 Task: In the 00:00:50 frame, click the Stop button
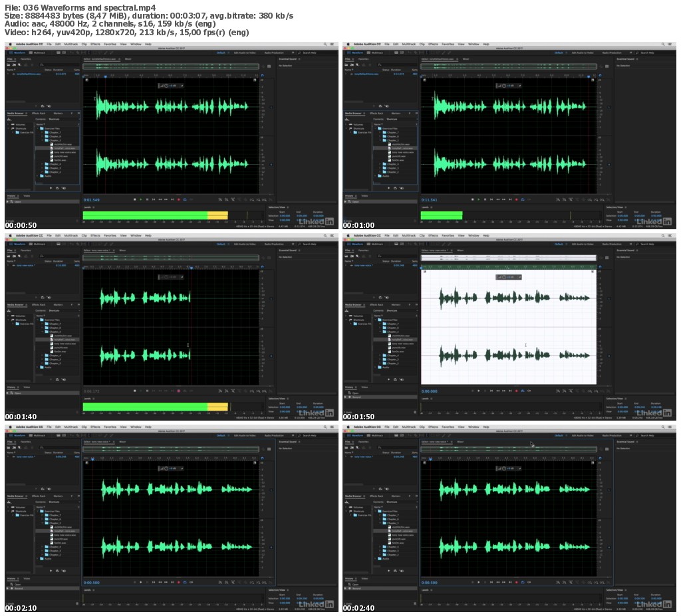pyautogui.click(x=134, y=200)
